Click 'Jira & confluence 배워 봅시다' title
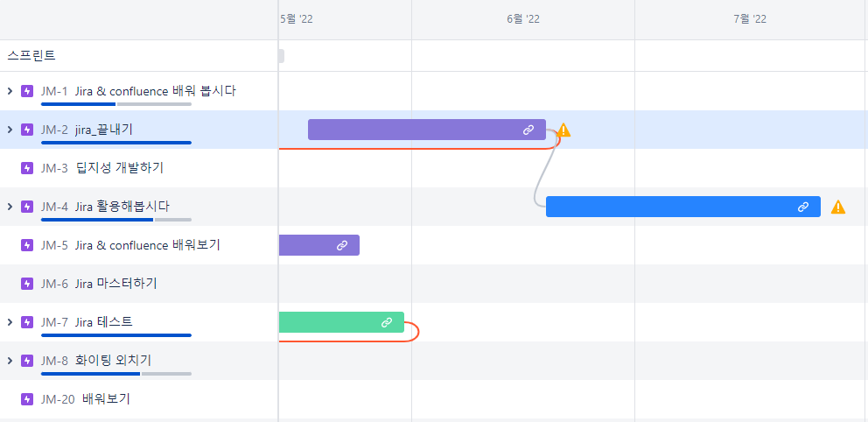868x422 pixels. (156, 91)
